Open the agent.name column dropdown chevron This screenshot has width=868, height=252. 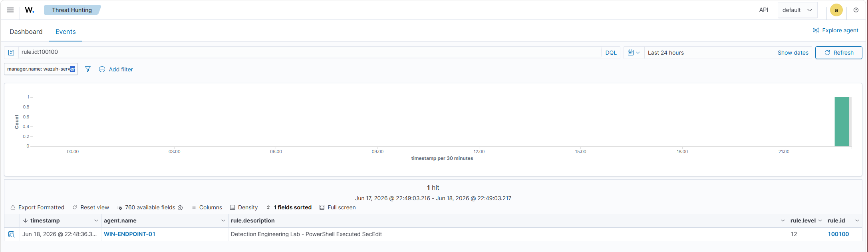(x=223, y=220)
